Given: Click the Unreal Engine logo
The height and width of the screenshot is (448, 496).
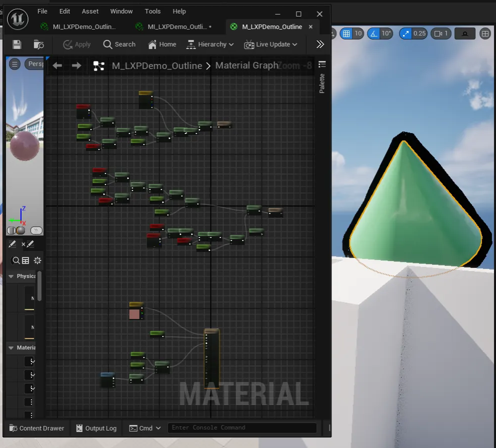Looking at the screenshot, I should click(17, 19).
